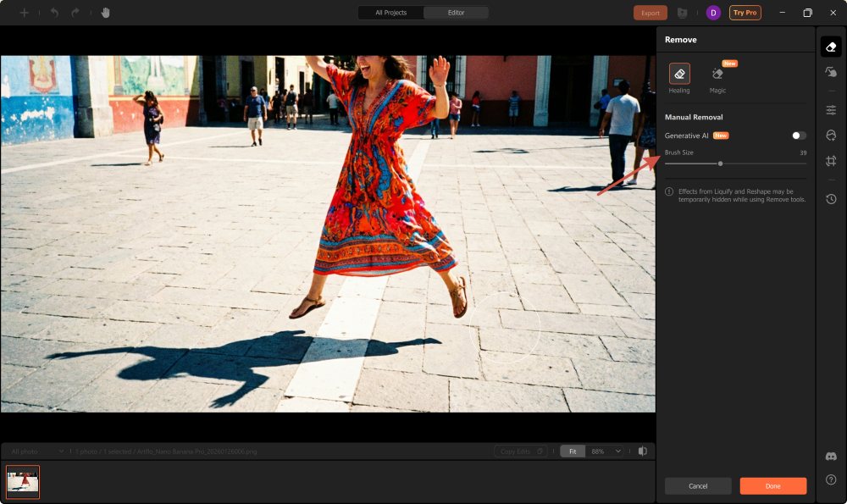Enable the Generative AI toggle

pyautogui.click(x=799, y=136)
